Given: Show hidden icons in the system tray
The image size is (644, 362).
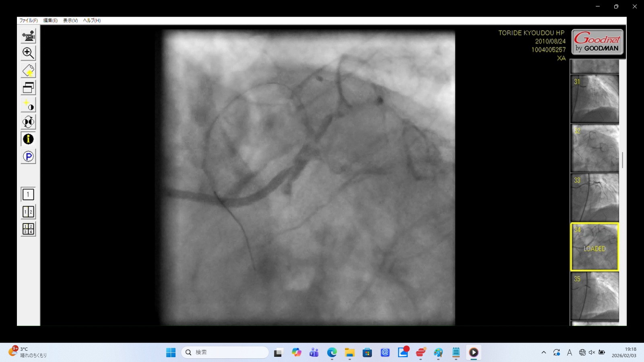Looking at the screenshot, I should [544, 352].
